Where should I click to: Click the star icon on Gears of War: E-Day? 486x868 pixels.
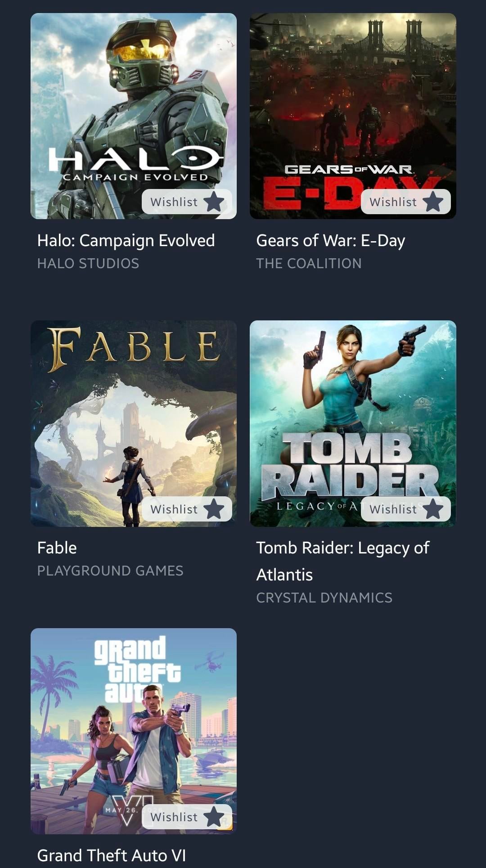click(433, 202)
